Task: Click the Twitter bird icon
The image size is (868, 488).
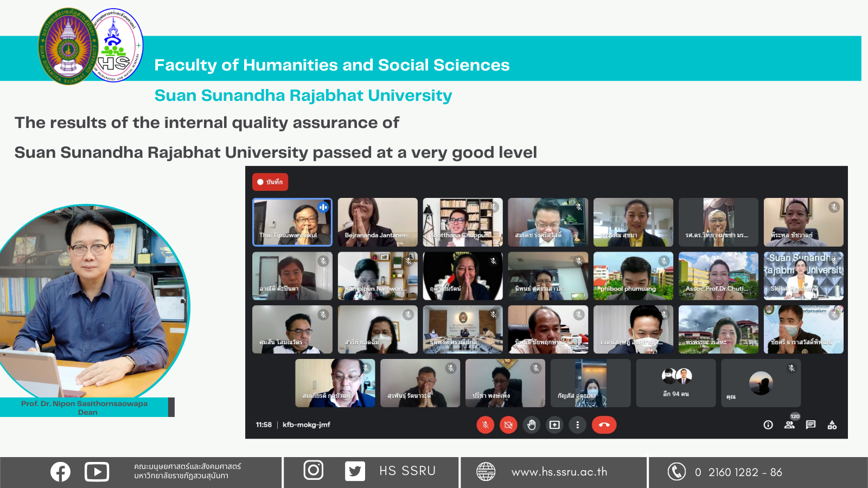Action: pos(355,471)
